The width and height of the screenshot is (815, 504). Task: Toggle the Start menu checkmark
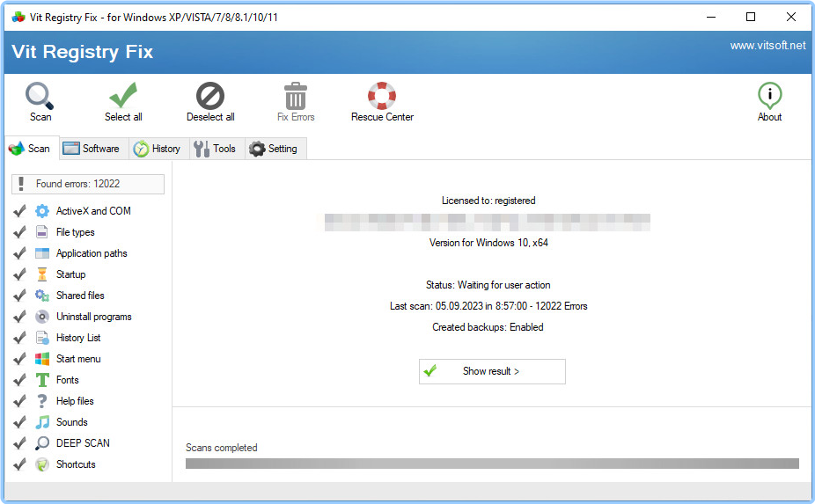(x=19, y=359)
